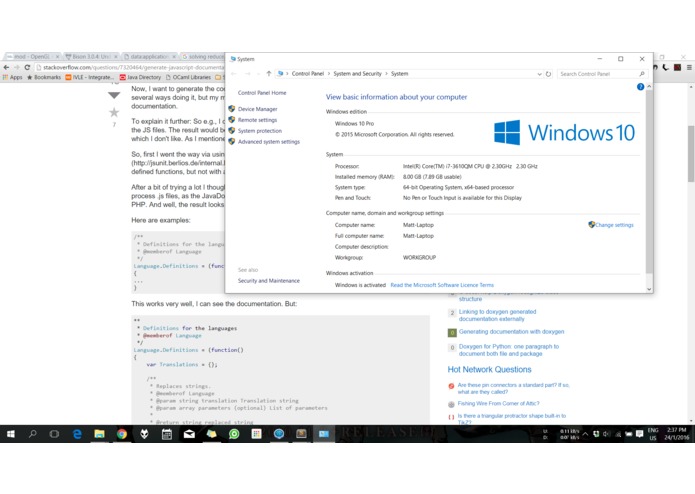Launch Microsoft Edge from the taskbar

(77, 434)
